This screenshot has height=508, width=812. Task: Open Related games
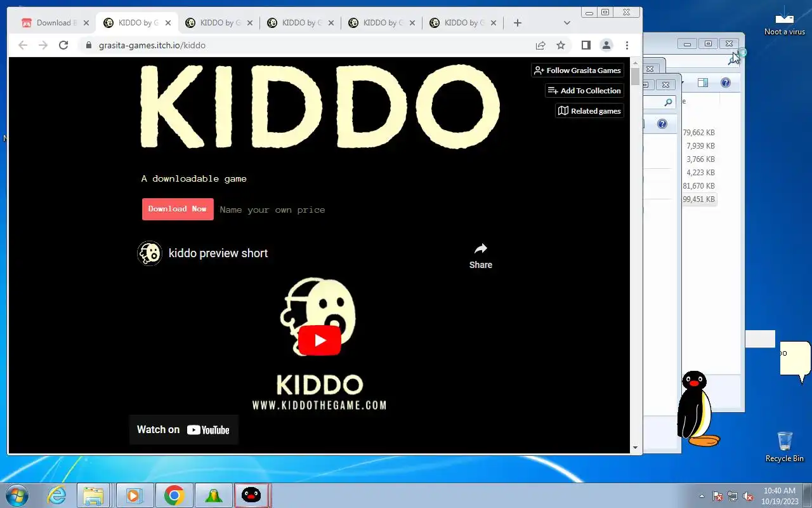click(x=589, y=111)
